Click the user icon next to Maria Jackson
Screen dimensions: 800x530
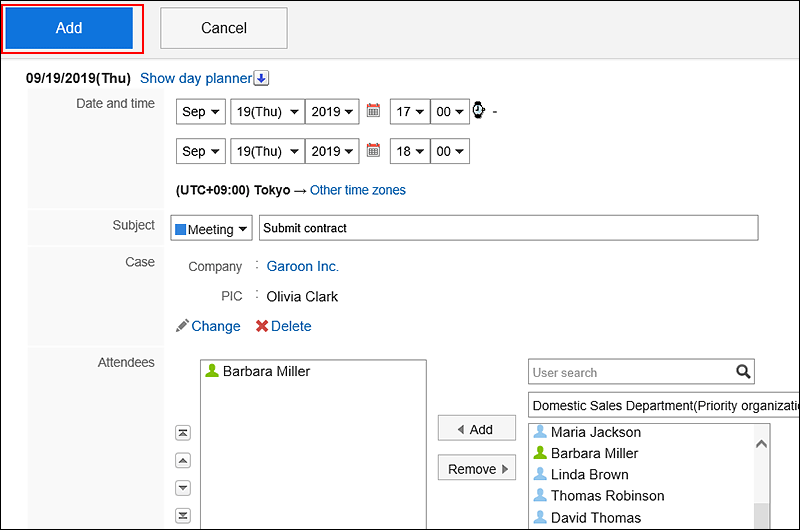point(540,432)
